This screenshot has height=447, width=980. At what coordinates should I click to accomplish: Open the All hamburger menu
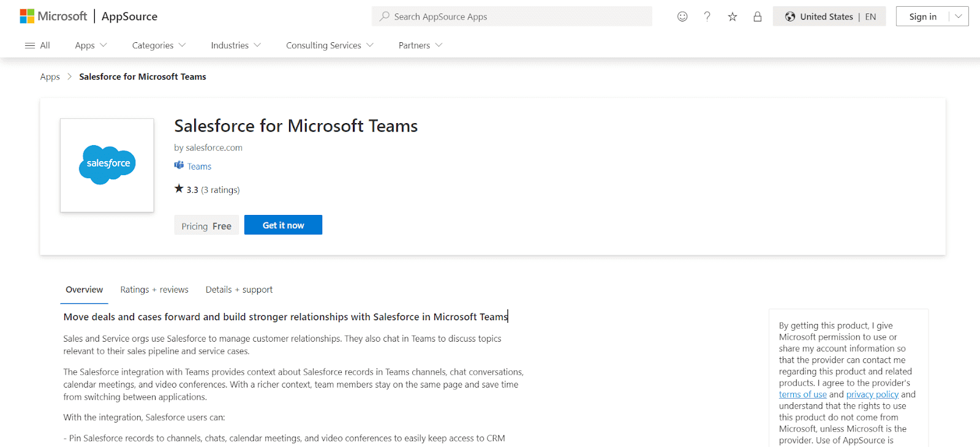coord(37,45)
